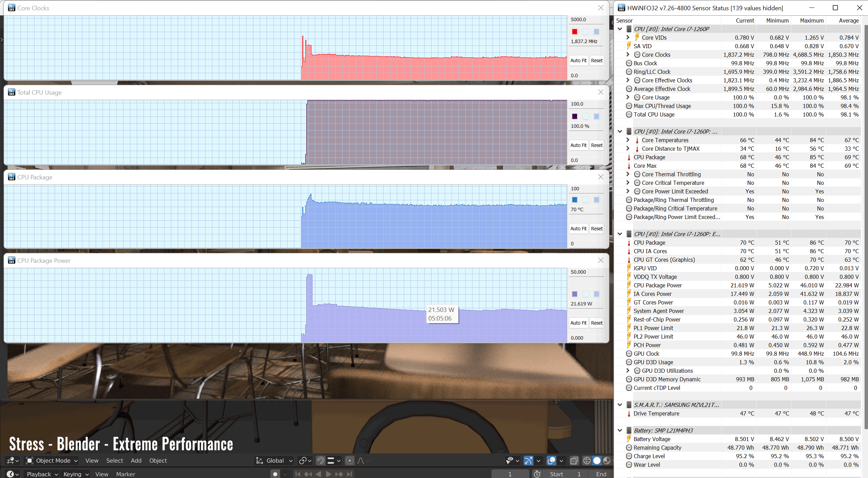Toggle proportional editing
Screen dimensions: 868x478
349,461
